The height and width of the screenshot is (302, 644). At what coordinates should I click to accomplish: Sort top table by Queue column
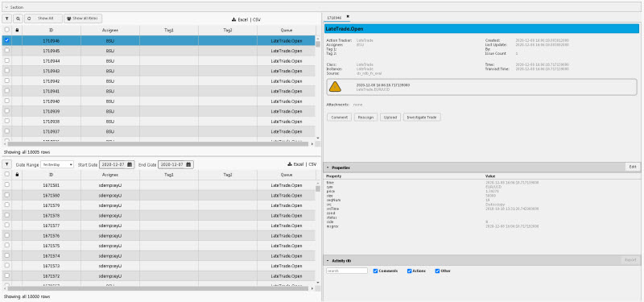coord(287,30)
